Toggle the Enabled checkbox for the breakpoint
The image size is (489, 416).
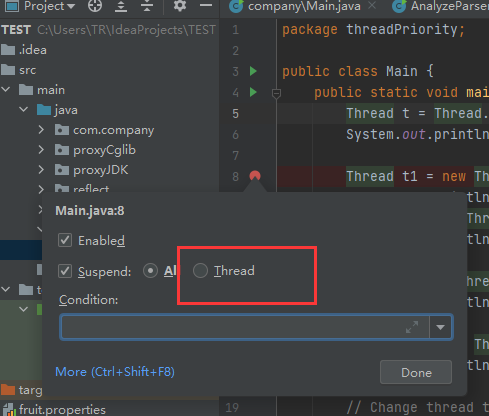click(x=65, y=240)
